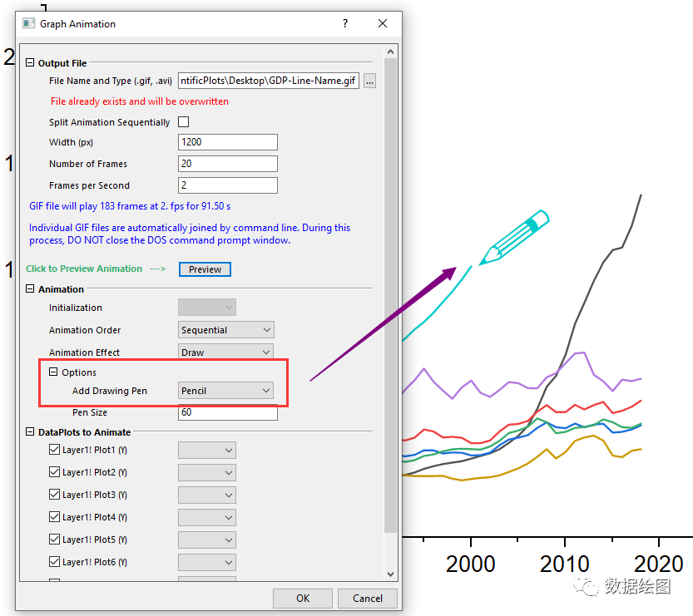Confirm settings with the OK button

click(x=302, y=598)
